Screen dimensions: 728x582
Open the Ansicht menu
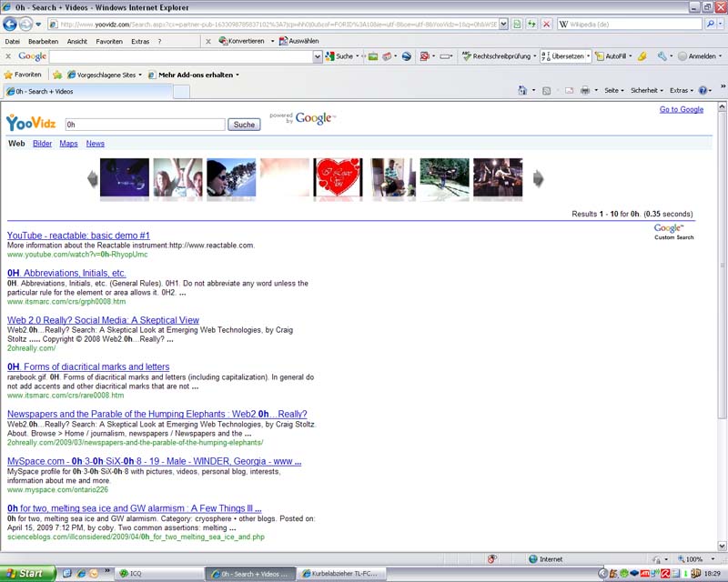click(x=77, y=41)
